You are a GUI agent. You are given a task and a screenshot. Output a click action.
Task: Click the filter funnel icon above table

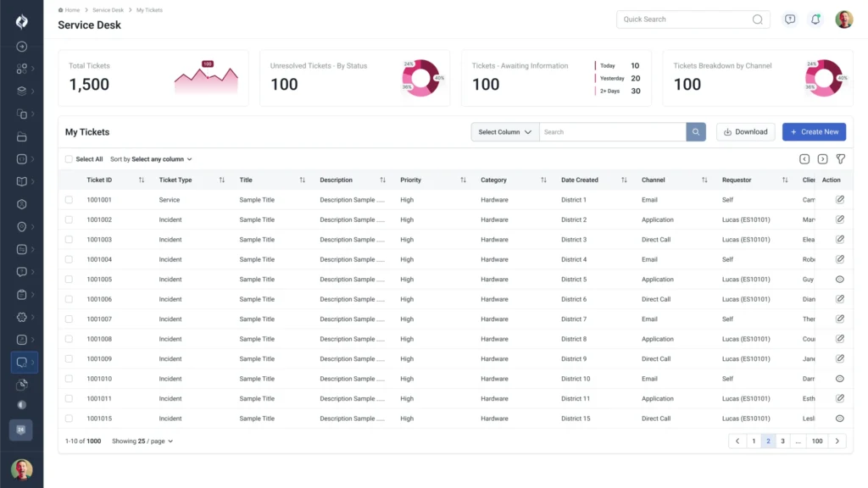(x=840, y=159)
